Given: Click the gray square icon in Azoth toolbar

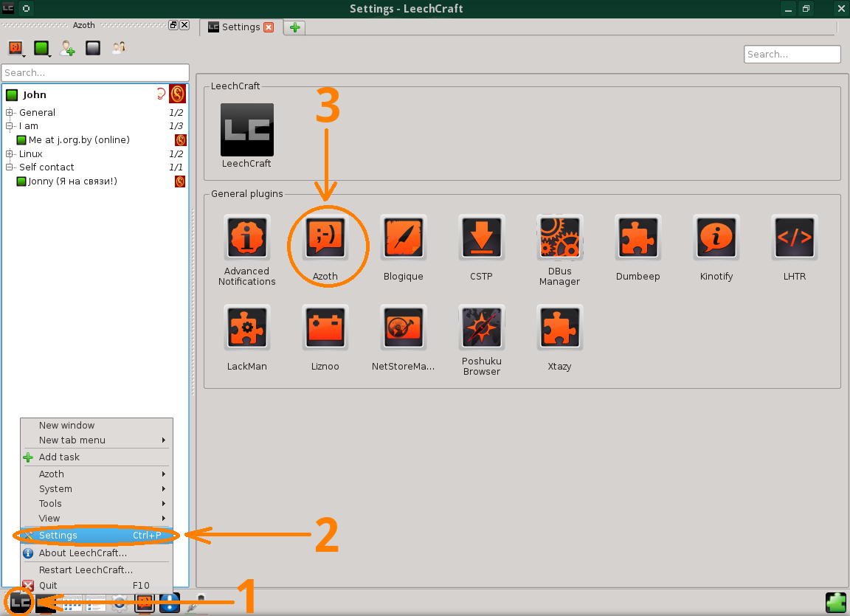Looking at the screenshot, I should pyautogui.click(x=93, y=48).
